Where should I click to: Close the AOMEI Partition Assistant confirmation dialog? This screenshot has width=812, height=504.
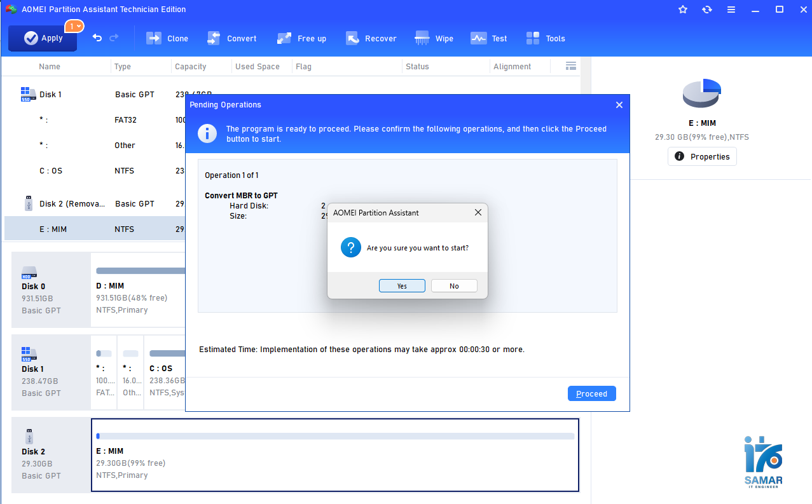coord(478,213)
